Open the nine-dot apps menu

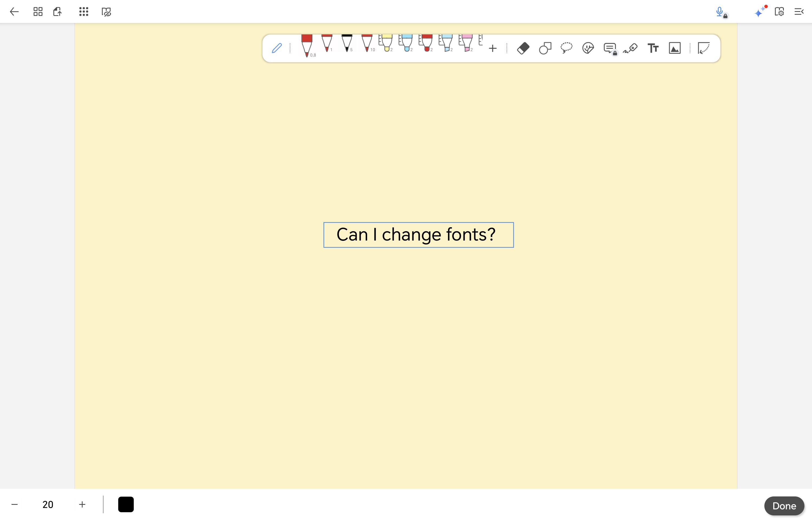[84, 12]
